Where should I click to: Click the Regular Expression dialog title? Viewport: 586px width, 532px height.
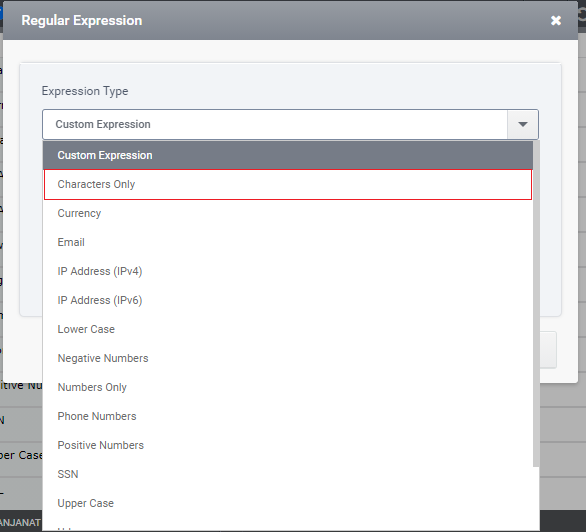[x=82, y=21]
